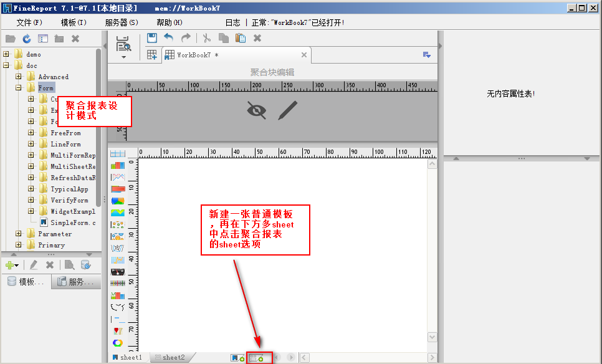The image size is (602, 364).
Task: Select the map chart icon in sidebar
Action: pos(118,307)
